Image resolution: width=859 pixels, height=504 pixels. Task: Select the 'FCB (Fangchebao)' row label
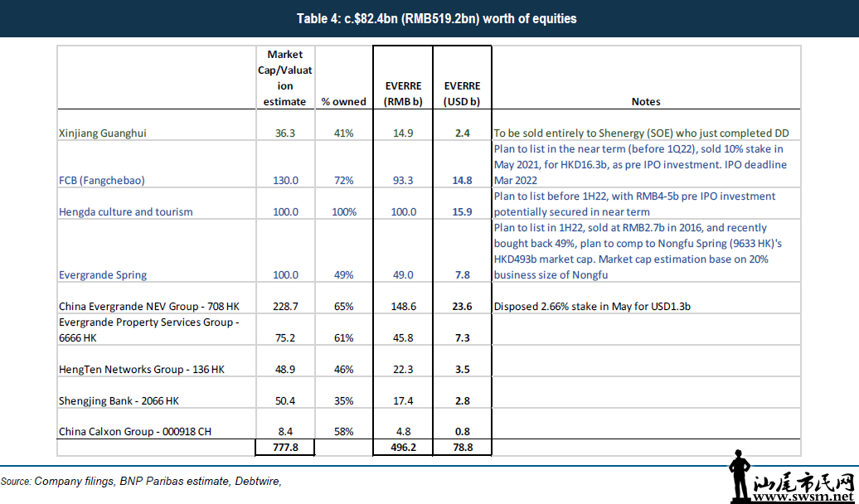[x=102, y=180]
